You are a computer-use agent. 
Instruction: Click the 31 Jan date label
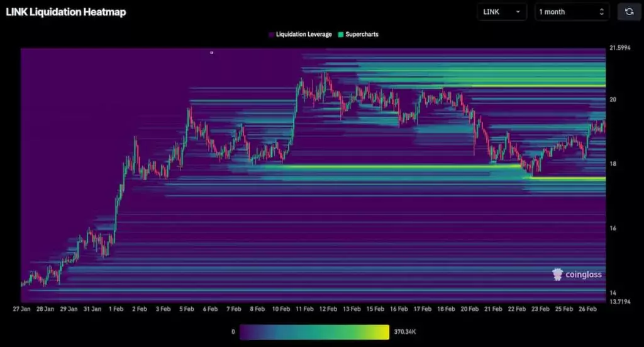tap(92, 309)
